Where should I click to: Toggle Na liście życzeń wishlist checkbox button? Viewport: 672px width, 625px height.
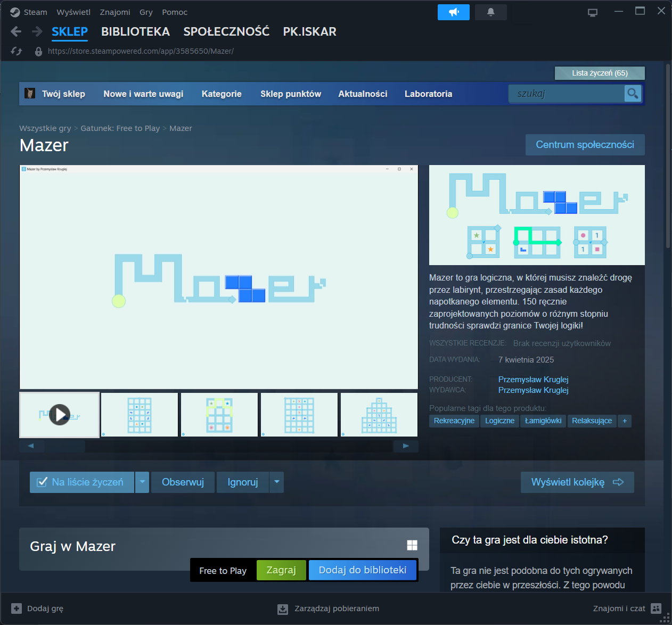(82, 482)
